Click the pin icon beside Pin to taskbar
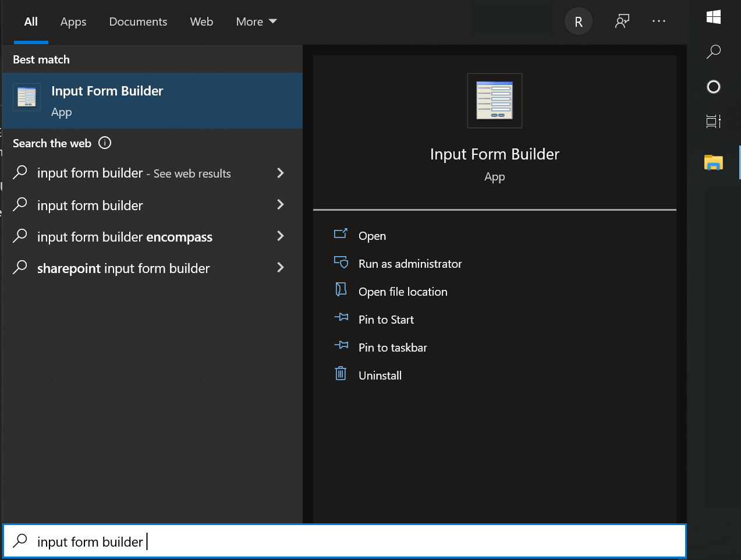 (341, 345)
